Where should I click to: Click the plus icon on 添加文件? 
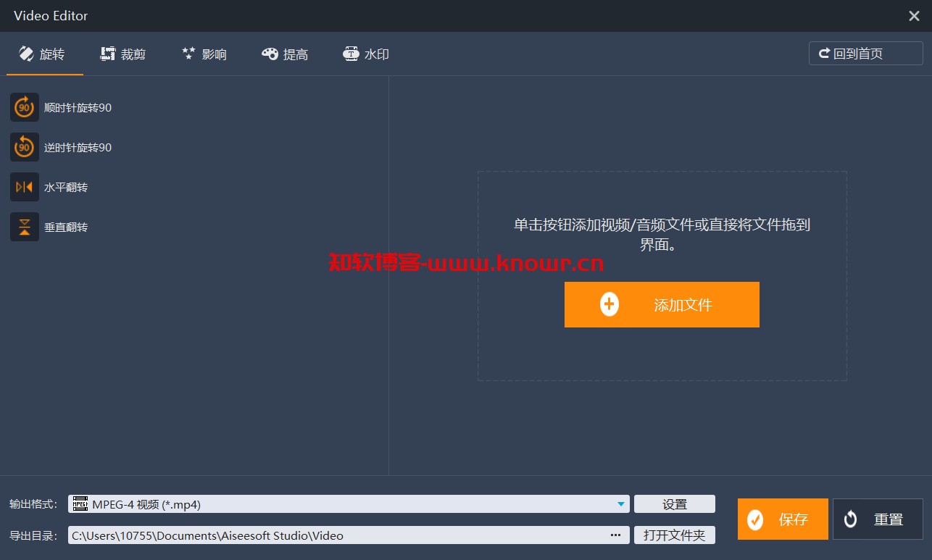click(609, 305)
